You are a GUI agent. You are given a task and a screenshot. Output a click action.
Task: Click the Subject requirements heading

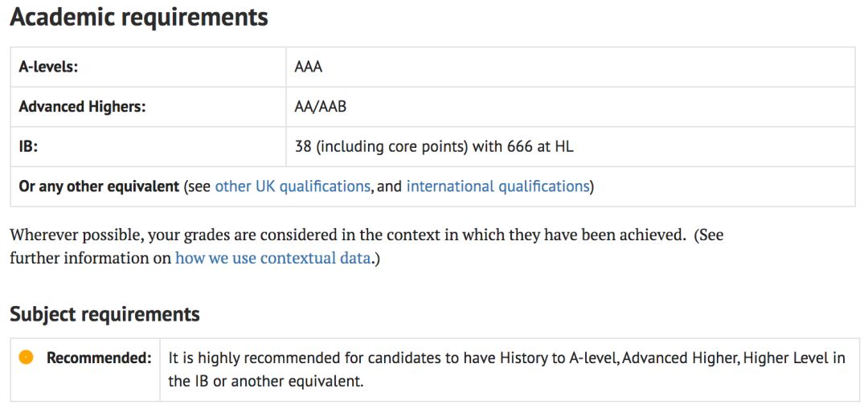pos(104,314)
